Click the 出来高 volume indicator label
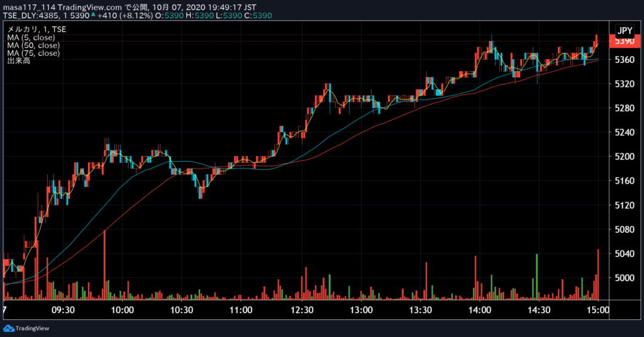 tap(18, 61)
